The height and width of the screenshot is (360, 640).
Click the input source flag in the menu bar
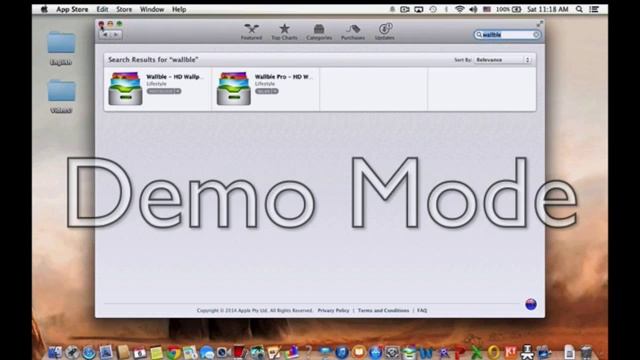point(487,9)
